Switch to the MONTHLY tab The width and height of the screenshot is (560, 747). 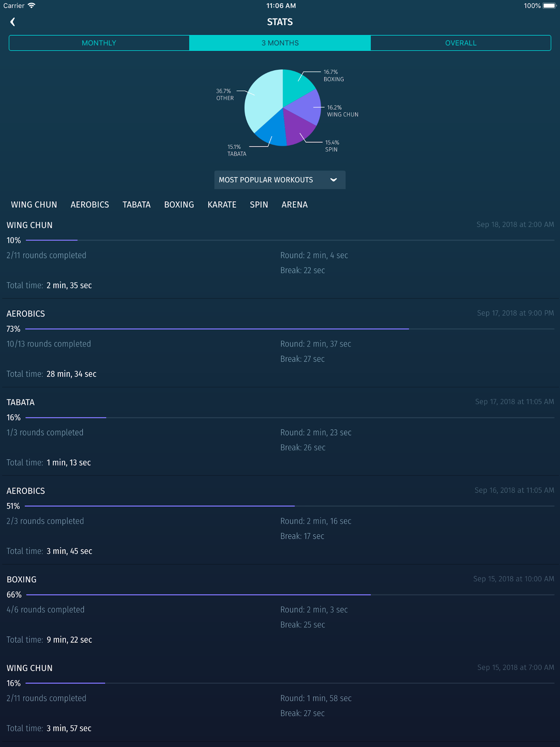pos(99,43)
